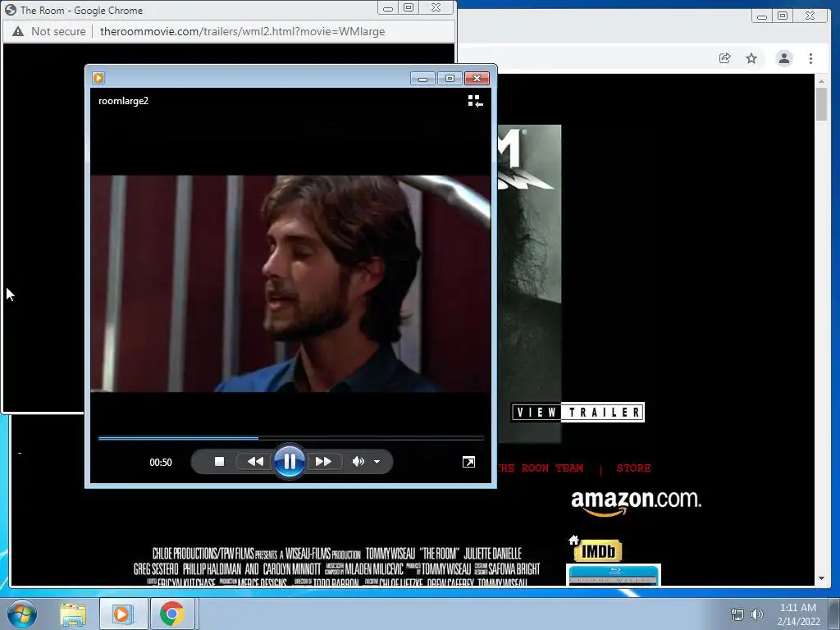Click the Media Player title bar icon
This screenshot has width=840, height=630.
coord(98,78)
